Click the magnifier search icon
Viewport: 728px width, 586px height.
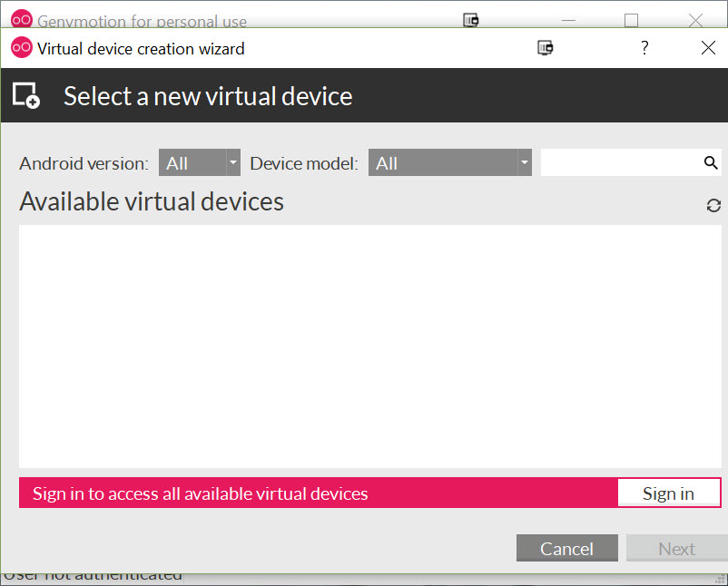[x=711, y=163]
